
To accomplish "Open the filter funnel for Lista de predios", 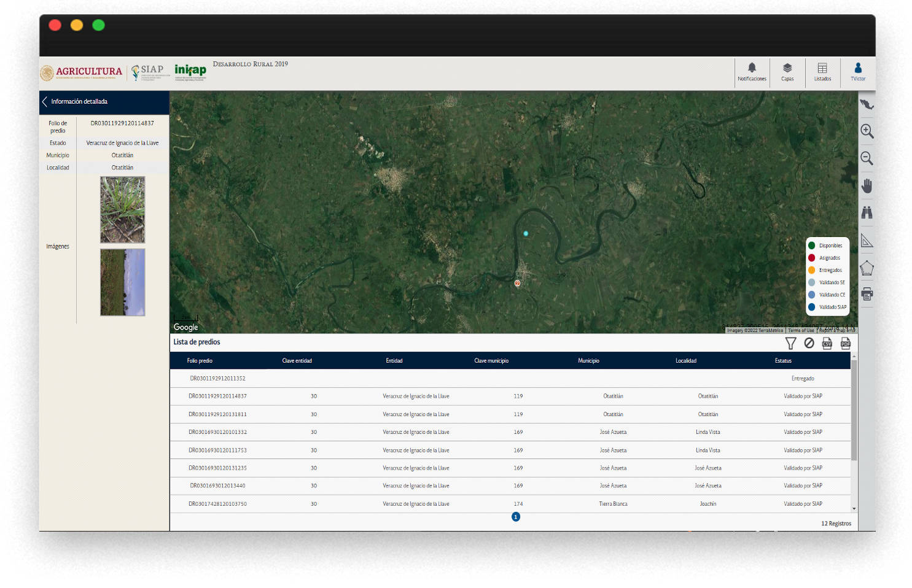I will pos(790,343).
